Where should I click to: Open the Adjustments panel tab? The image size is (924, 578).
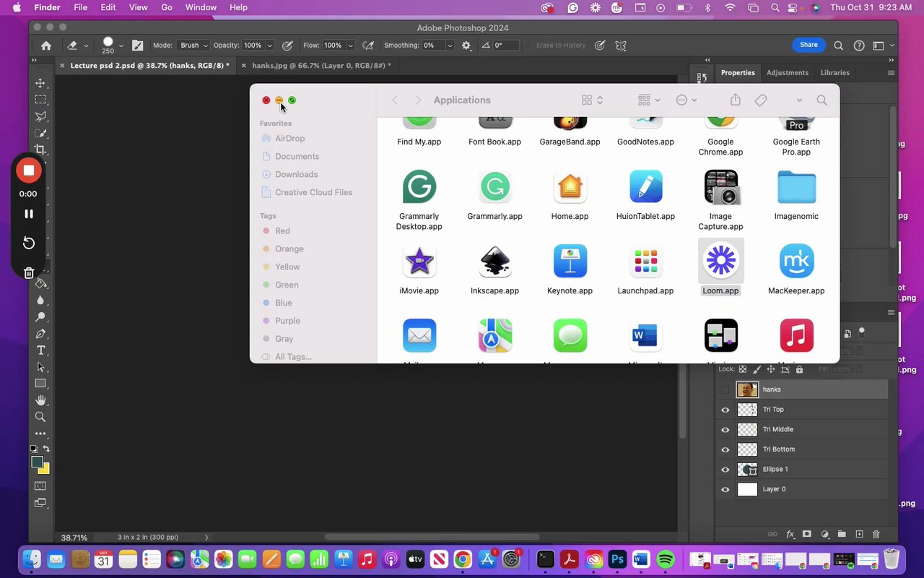click(787, 73)
